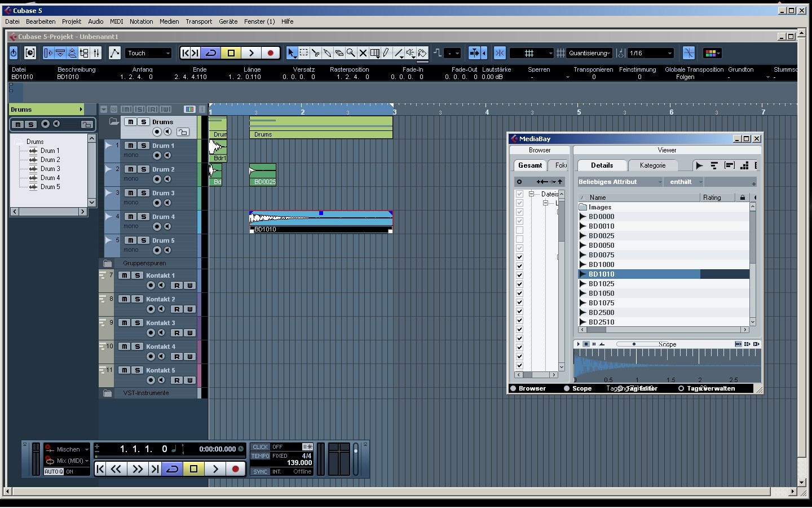812x508 pixels.
Task: Select the Scope radio option in MediaBay
Action: coord(567,388)
